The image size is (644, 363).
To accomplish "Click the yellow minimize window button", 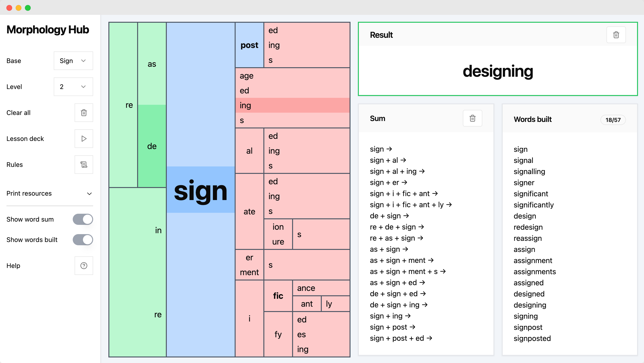I will (19, 8).
